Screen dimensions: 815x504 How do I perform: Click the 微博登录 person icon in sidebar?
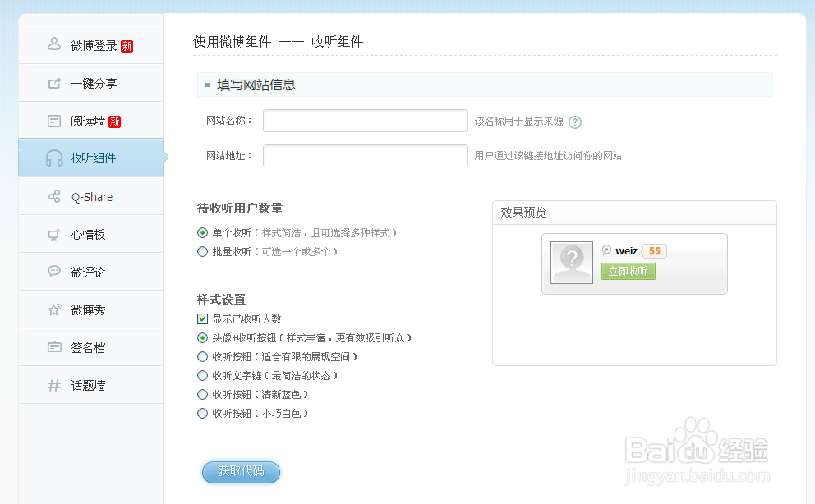[x=54, y=45]
